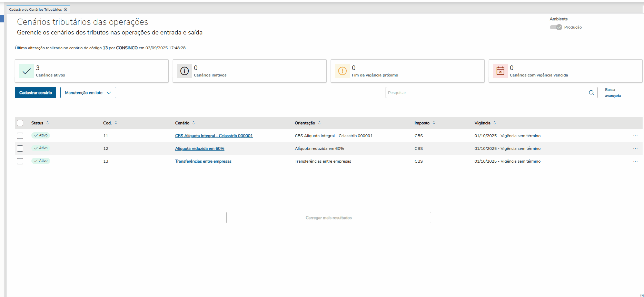Open more options for scenario 13
644x297 pixels.
(635, 161)
